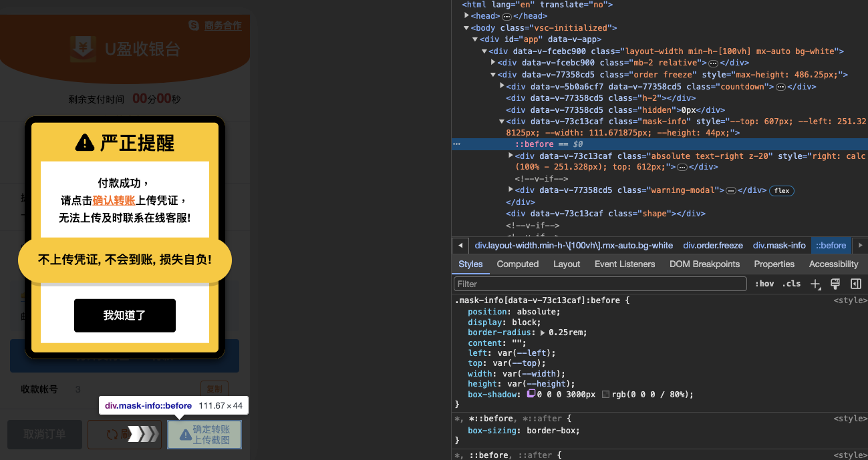Click the 确定转账 上传截图 button
The width and height of the screenshot is (868, 460).
[204, 435]
